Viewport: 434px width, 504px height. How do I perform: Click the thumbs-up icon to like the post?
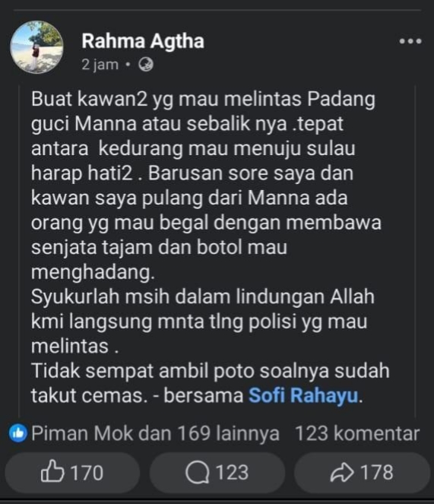pos(52,471)
